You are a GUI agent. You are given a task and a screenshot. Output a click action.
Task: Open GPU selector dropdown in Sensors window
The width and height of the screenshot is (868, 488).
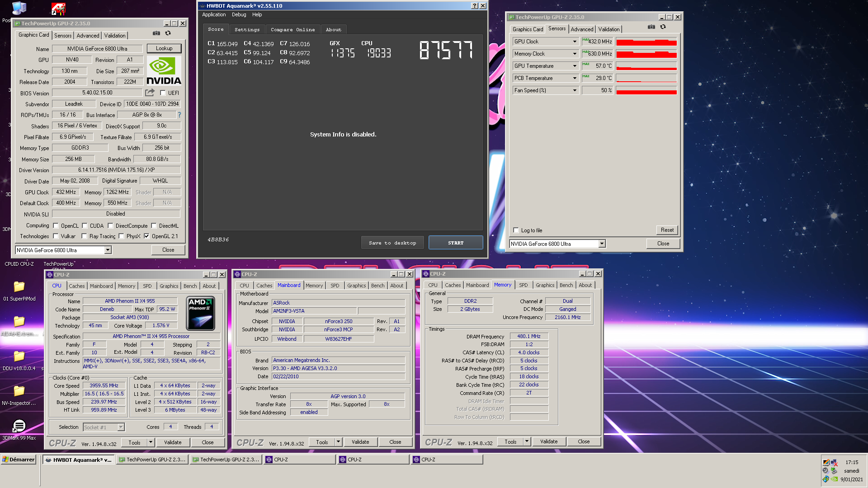pyautogui.click(x=602, y=244)
